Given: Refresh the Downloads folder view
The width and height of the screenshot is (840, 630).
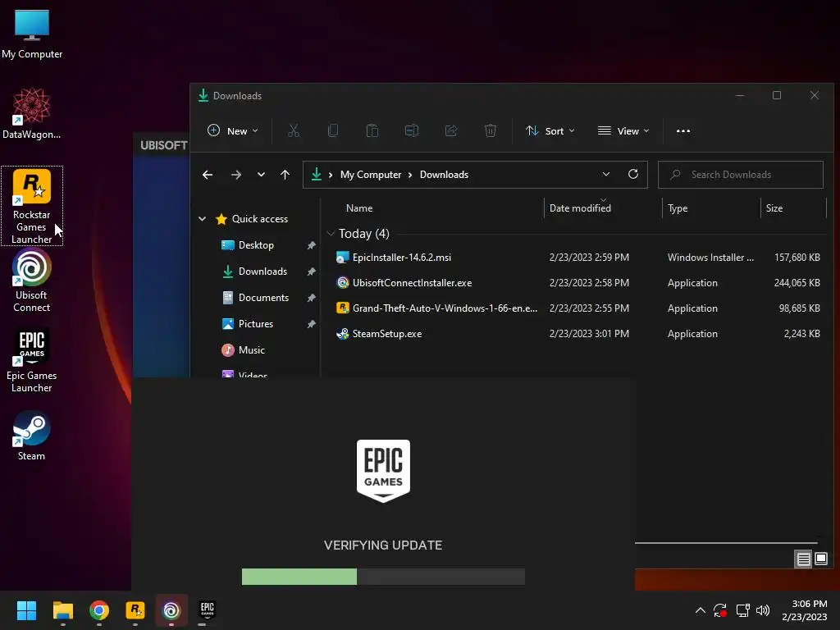Looking at the screenshot, I should (x=633, y=174).
